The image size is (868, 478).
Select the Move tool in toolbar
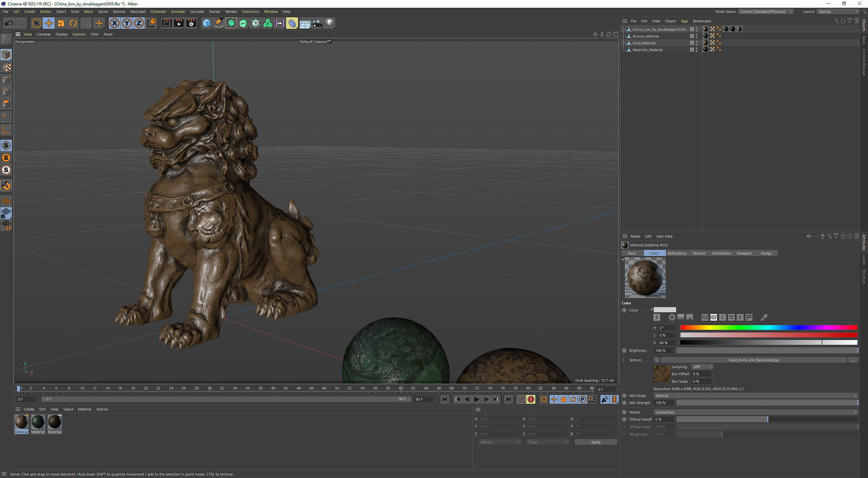[x=48, y=23]
